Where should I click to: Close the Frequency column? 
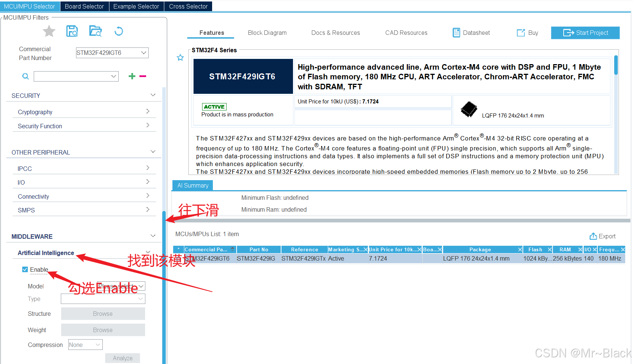[x=623, y=249]
